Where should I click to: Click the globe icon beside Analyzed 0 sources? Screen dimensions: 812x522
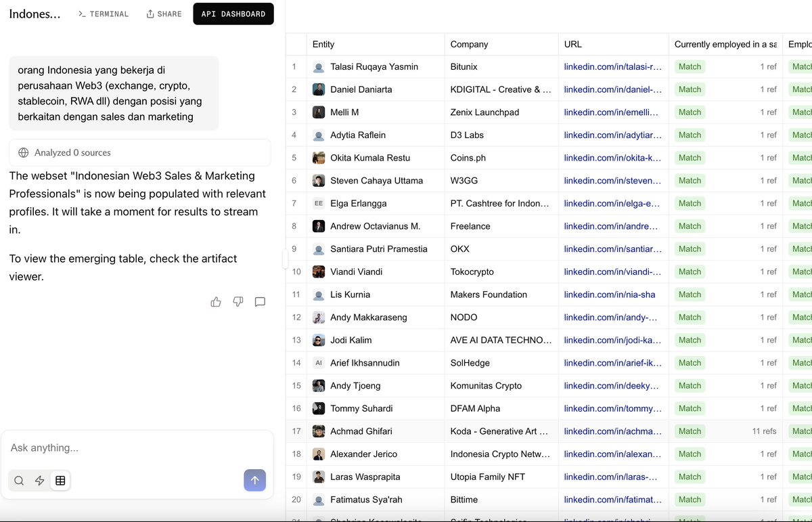click(x=24, y=153)
